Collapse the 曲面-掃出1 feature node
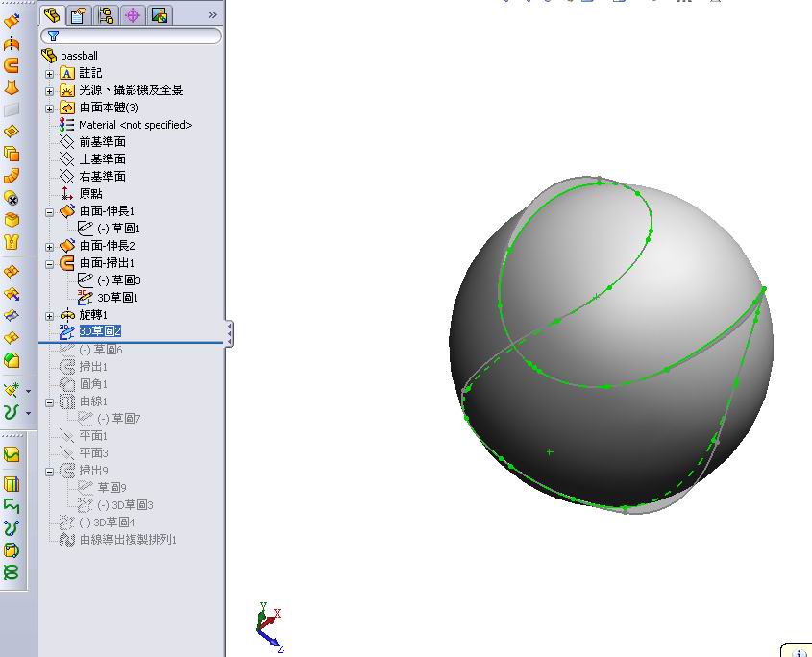 [x=49, y=264]
